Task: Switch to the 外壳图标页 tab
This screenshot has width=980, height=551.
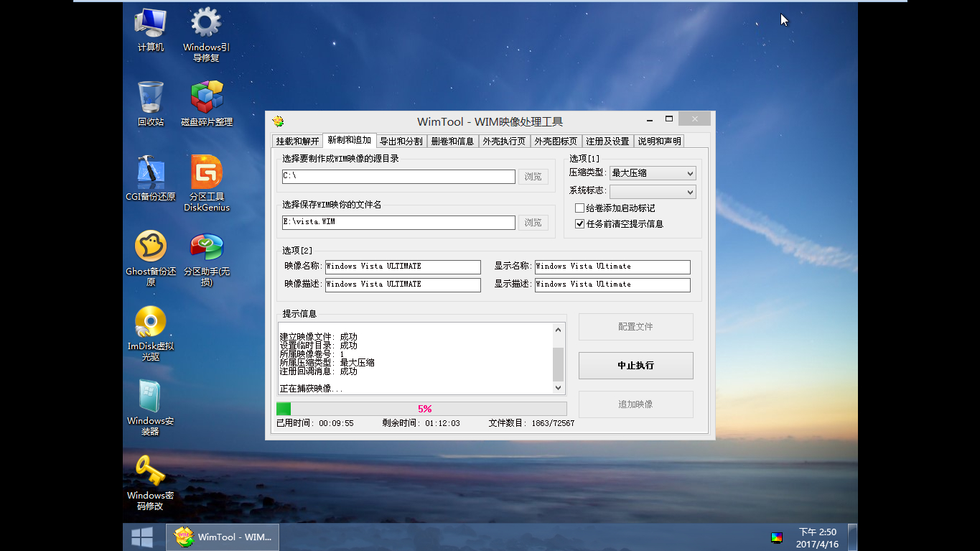Action: pyautogui.click(x=556, y=142)
